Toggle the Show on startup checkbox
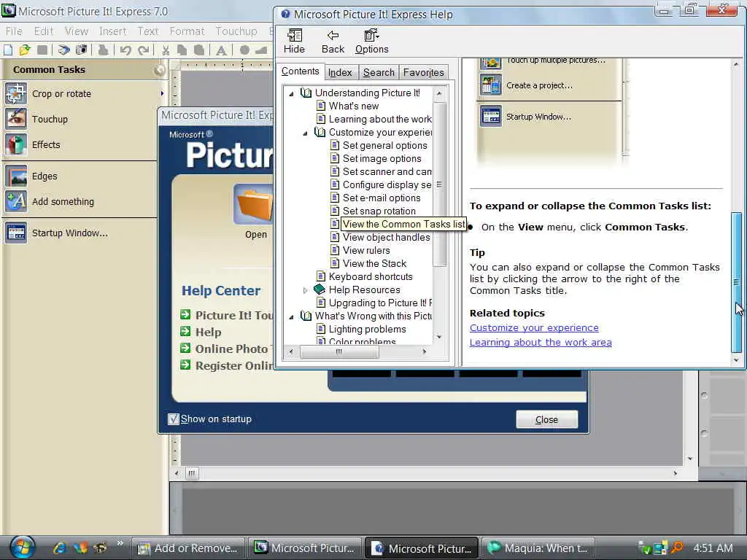 pyautogui.click(x=174, y=419)
